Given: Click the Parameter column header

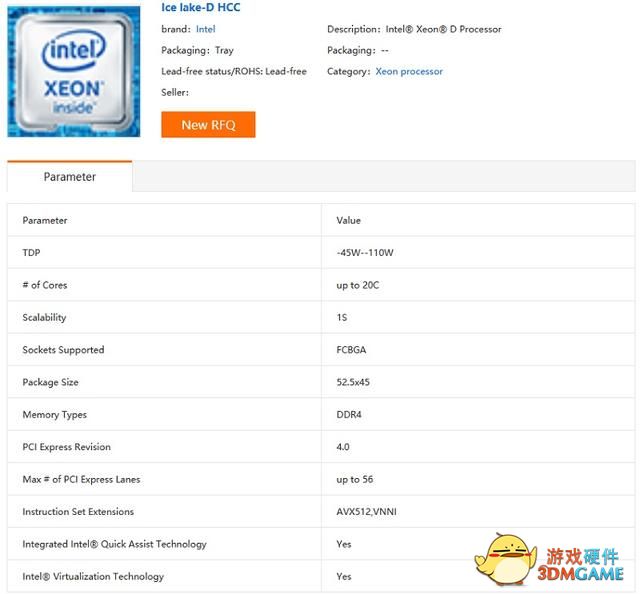Looking at the screenshot, I should coord(164,220).
